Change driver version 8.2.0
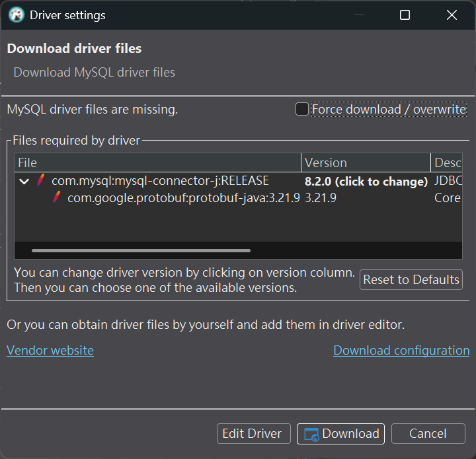The width and height of the screenshot is (476, 459). (366, 182)
